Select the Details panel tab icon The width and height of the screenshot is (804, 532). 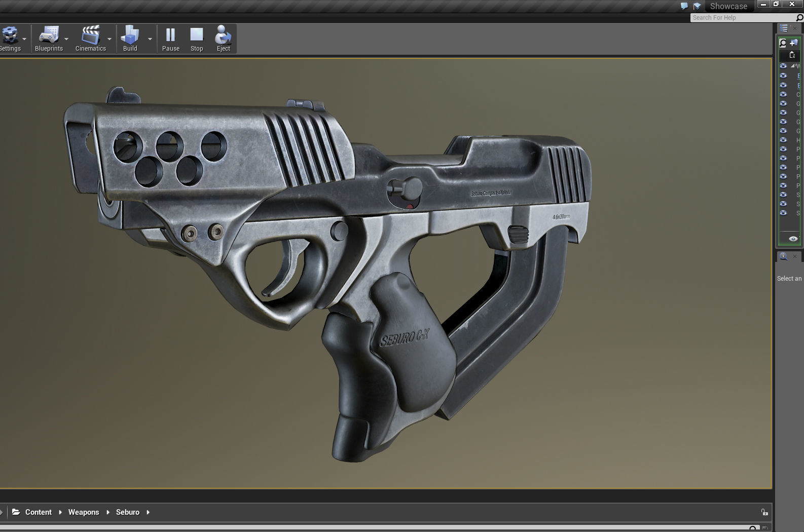tap(784, 256)
